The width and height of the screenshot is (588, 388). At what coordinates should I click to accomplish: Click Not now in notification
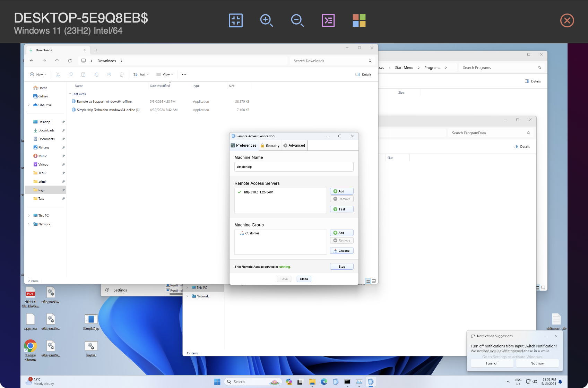[538, 363]
